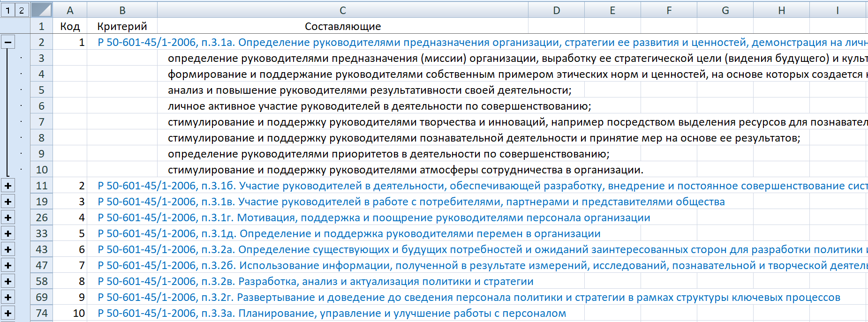
Task: Click the Select All corner triangle
Action: point(42,10)
